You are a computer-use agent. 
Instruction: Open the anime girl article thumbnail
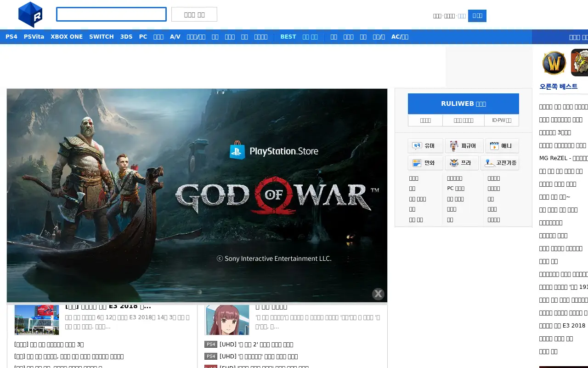click(227, 319)
